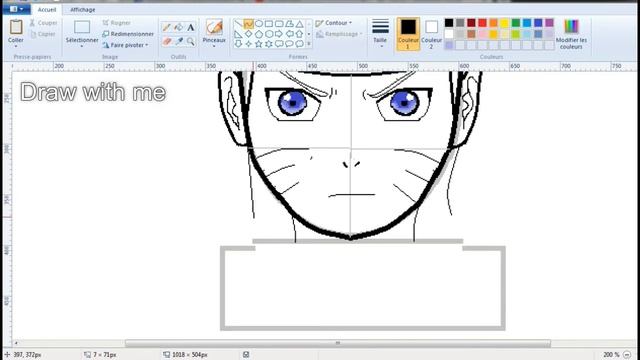Choose the Line shape
Viewport: 640px width, 360px height.
(238, 24)
